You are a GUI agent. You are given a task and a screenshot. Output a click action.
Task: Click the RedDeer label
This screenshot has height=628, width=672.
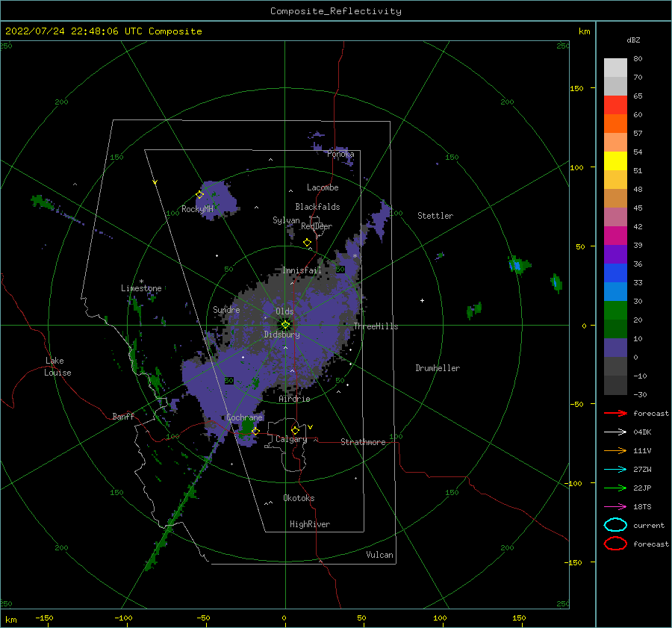pos(317,226)
